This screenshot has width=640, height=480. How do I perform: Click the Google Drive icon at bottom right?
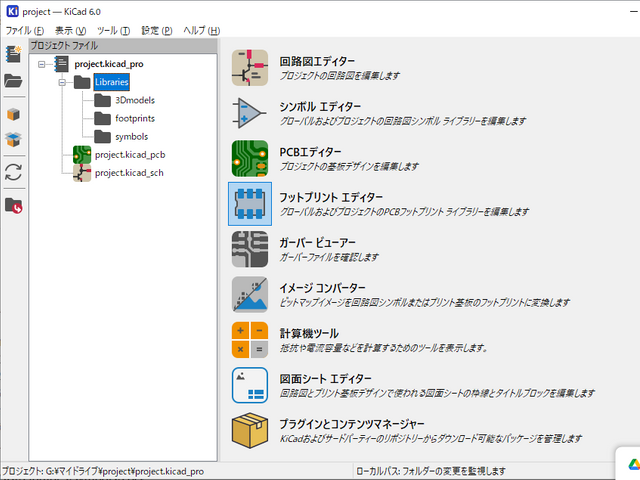tap(633, 464)
